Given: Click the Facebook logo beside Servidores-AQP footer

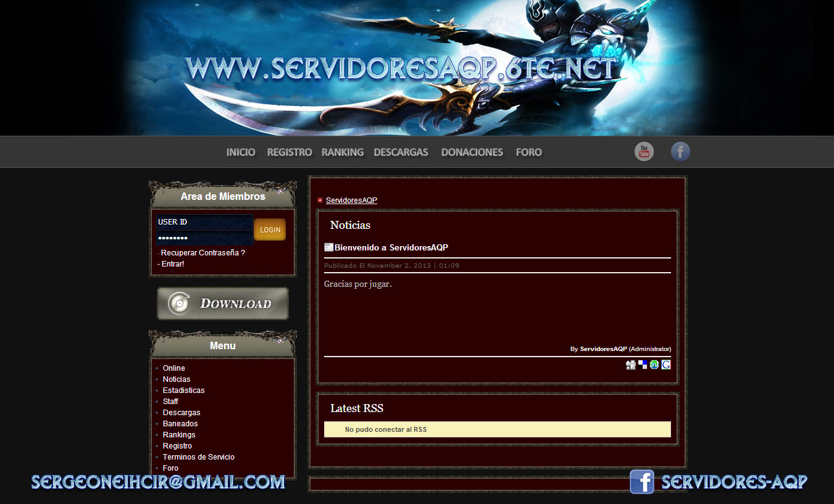Looking at the screenshot, I should pos(642,482).
